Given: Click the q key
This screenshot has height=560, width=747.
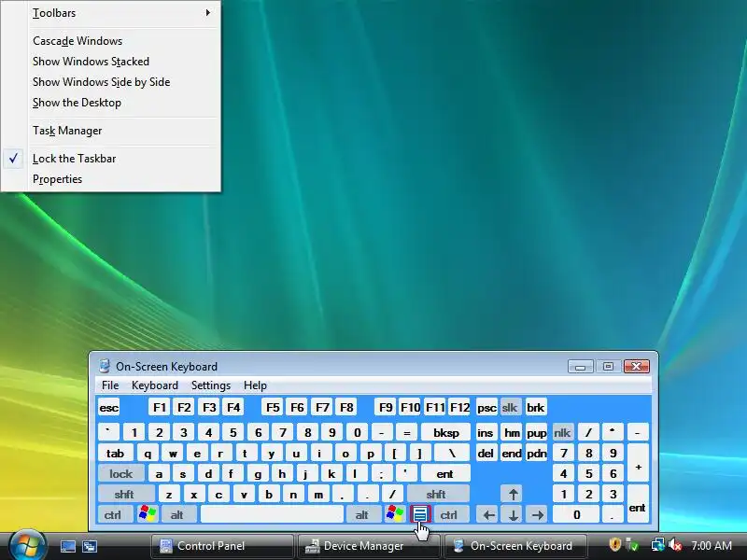Looking at the screenshot, I should tap(148, 453).
